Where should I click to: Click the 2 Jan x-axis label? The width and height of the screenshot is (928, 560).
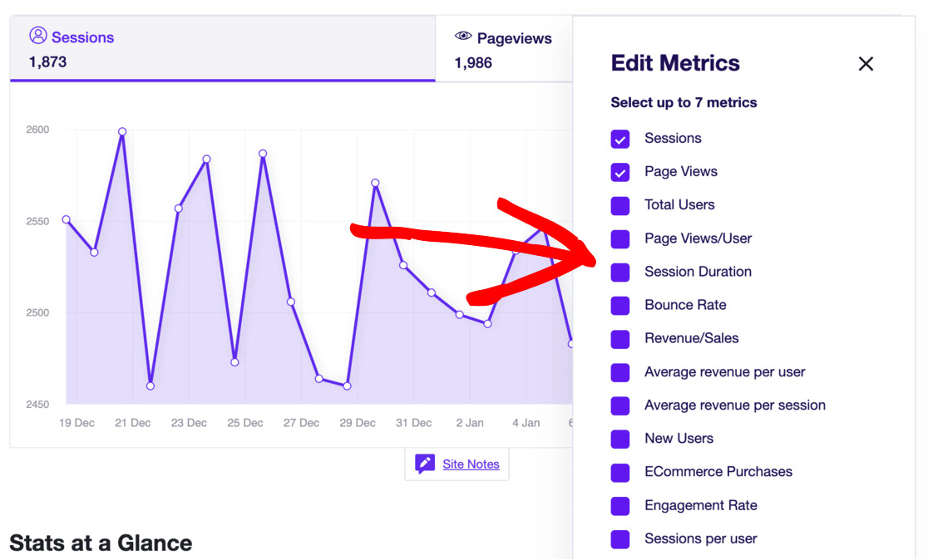coord(470,424)
